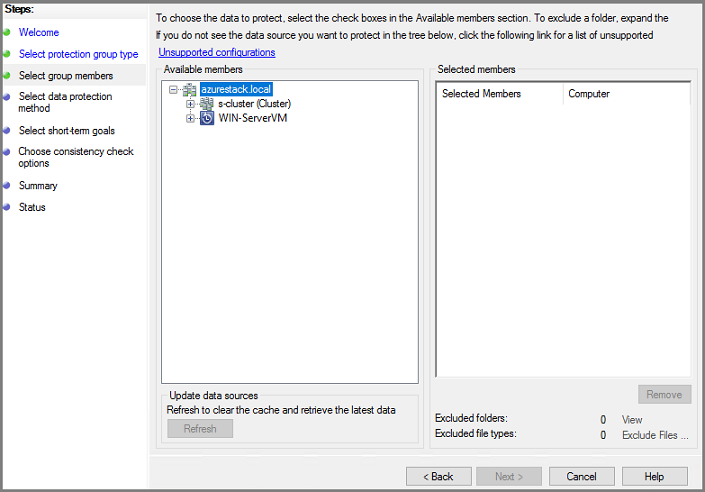This screenshot has width=705, height=492.
Task: Select azurestack.local in Available members
Action: (236, 89)
